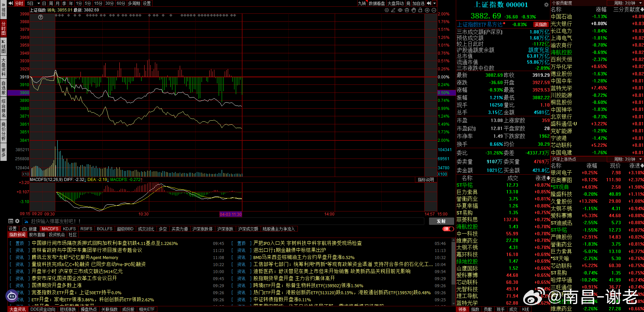This screenshot has height=312, width=644.
Task: Click the collapse arrow icon left of 分时
Action: tap(10, 3)
